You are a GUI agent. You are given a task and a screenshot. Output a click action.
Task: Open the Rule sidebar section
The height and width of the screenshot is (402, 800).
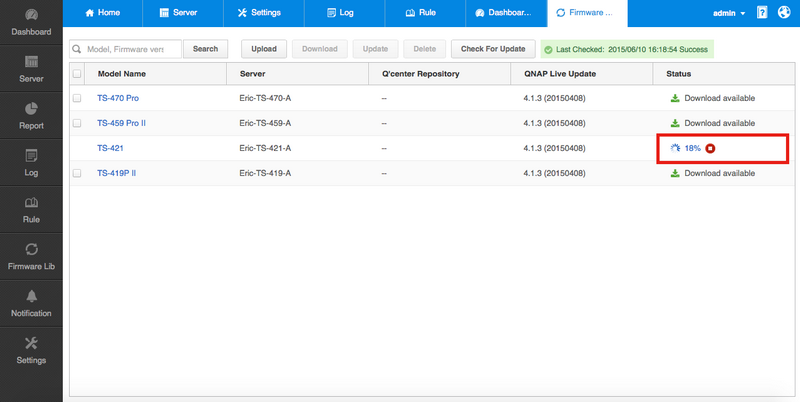point(31,209)
